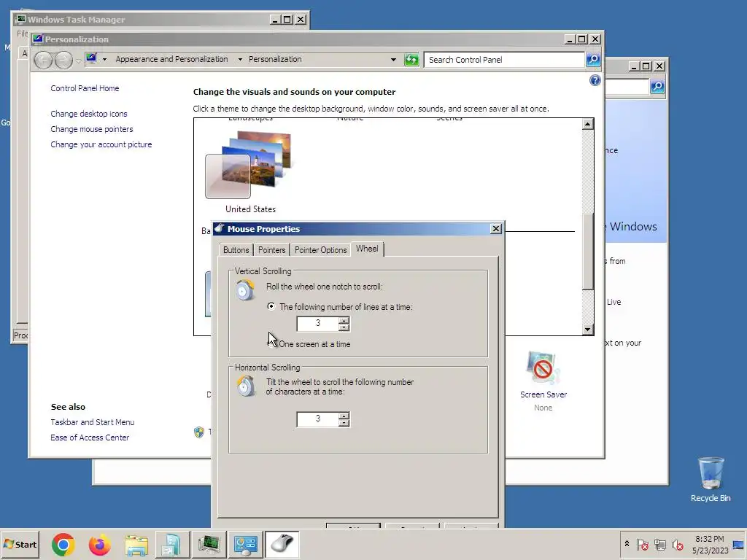Switch to the Buttons tab
The height and width of the screenshot is (560, 747).
pos(236,250)
